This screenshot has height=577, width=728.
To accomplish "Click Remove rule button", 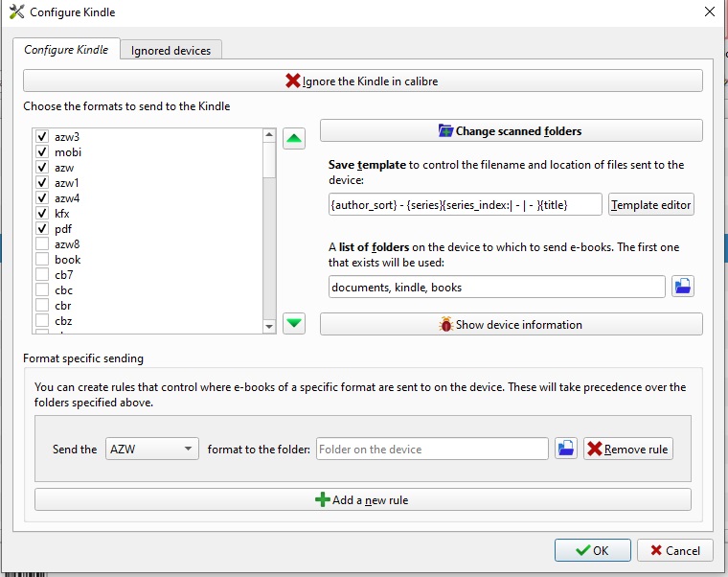I will click(x=628, y=449).
